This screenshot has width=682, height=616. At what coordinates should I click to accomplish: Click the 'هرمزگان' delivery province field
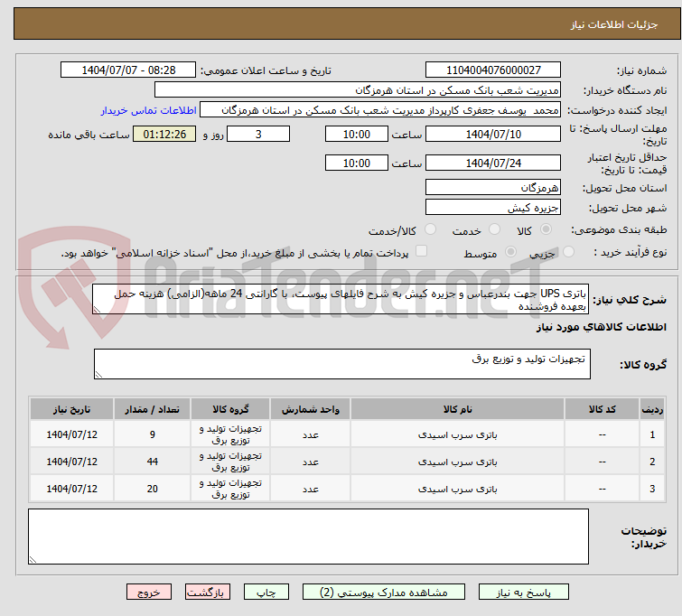[492, 187]
